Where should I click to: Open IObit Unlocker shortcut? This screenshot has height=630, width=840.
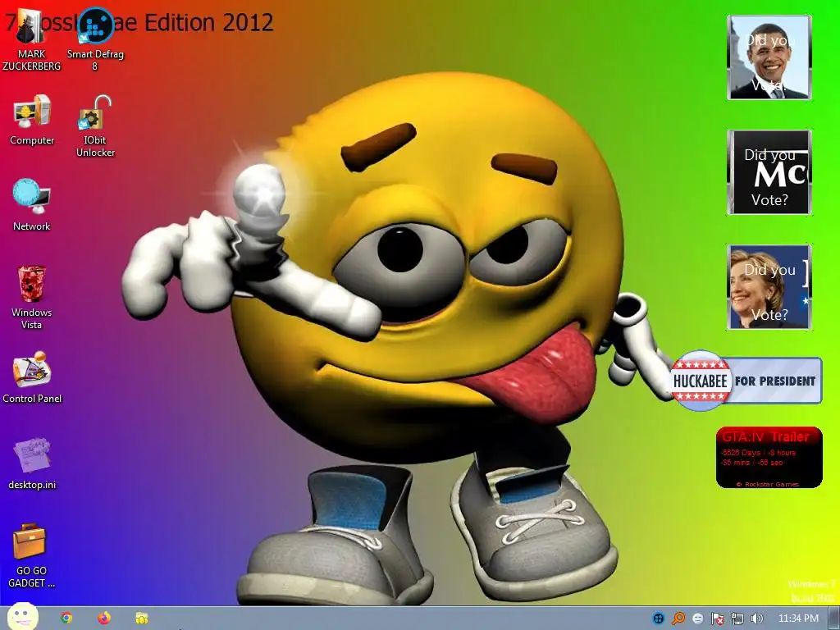point(95,126)
